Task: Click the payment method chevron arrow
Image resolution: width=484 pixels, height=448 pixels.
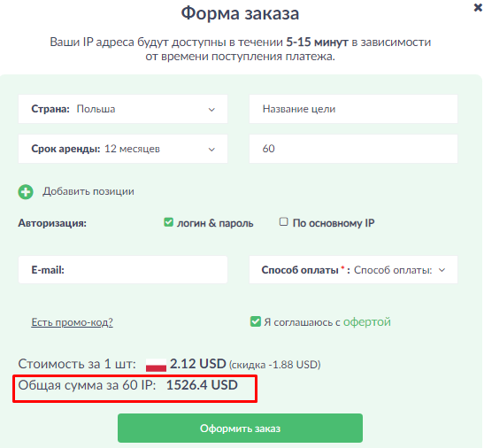Action: click(x=442, y=270)
